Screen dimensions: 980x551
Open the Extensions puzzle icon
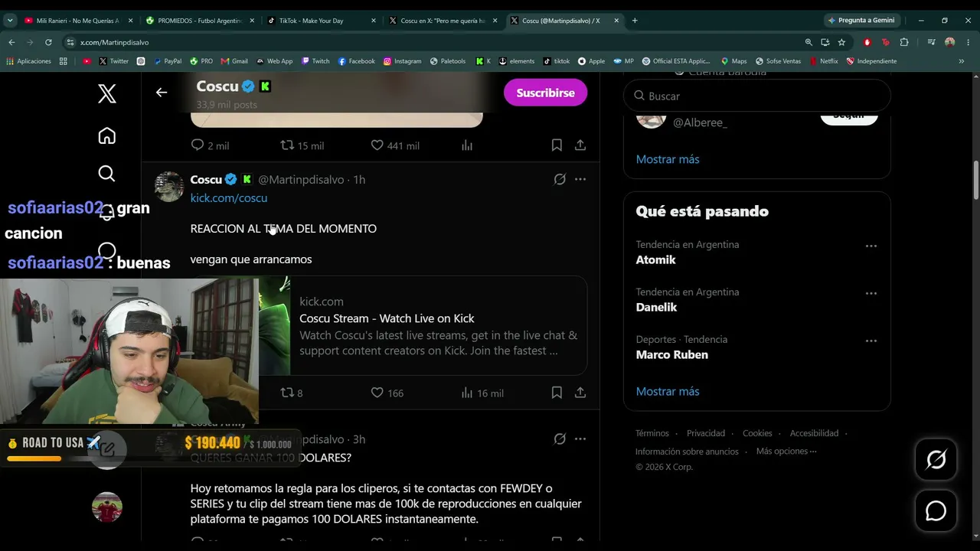[x=904, y=42]
